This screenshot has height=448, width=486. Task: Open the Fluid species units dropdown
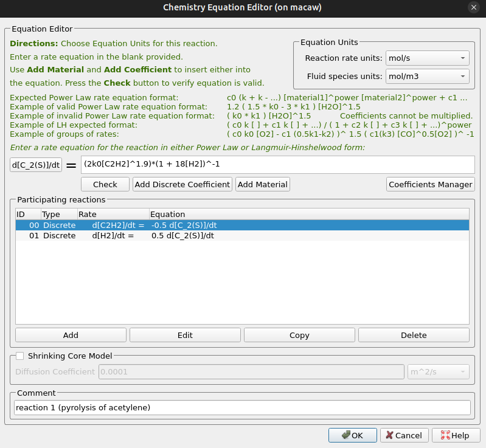[x=427, y=77]
